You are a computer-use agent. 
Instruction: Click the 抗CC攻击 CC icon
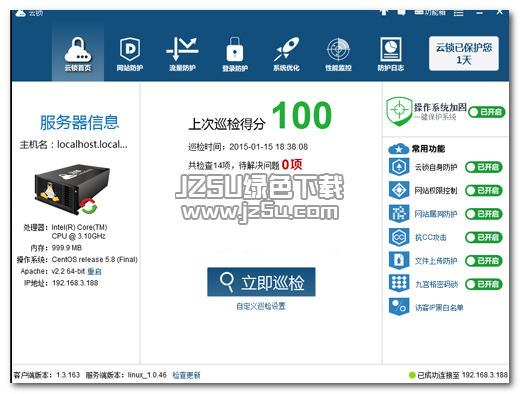[x=399, y=237]
